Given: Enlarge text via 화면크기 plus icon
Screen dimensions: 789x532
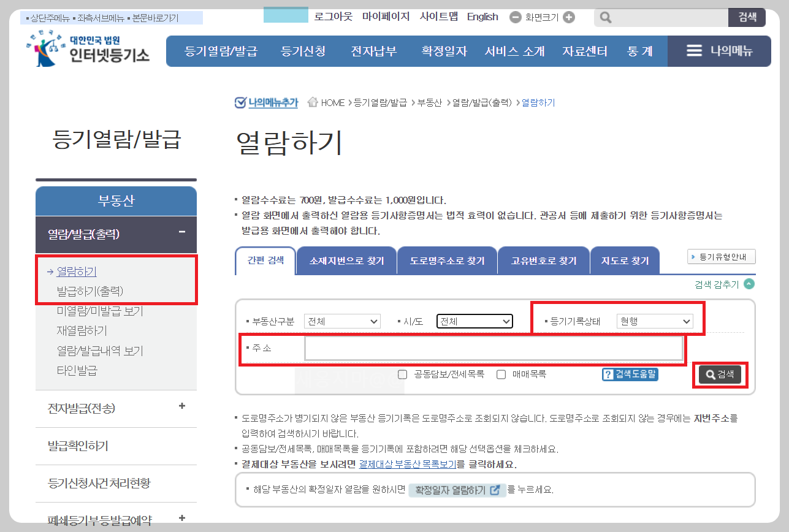Looking at the screenshot, I should (x=569, y=17).
